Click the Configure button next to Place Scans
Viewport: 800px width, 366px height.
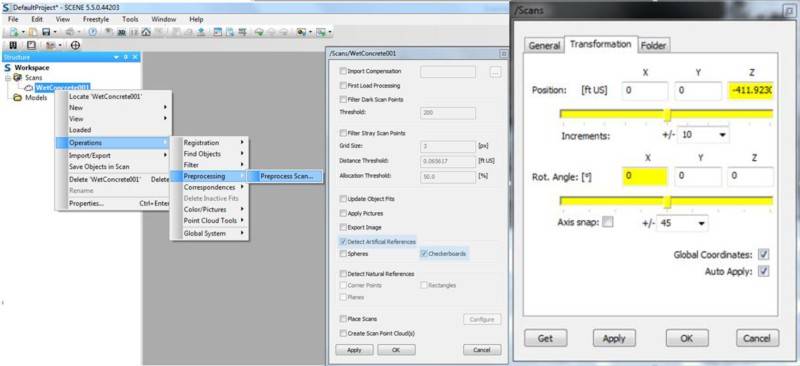pyautogui.click(x=482, y=320)
